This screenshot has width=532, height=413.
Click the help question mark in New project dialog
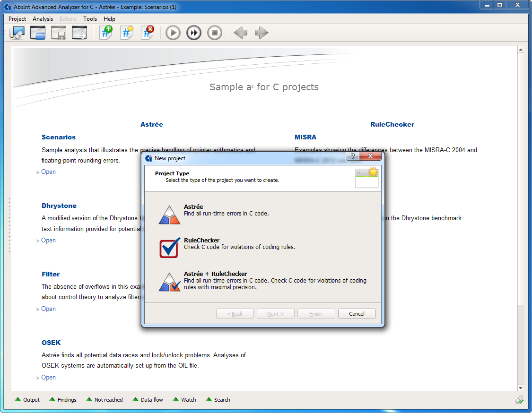coord(352,156)
